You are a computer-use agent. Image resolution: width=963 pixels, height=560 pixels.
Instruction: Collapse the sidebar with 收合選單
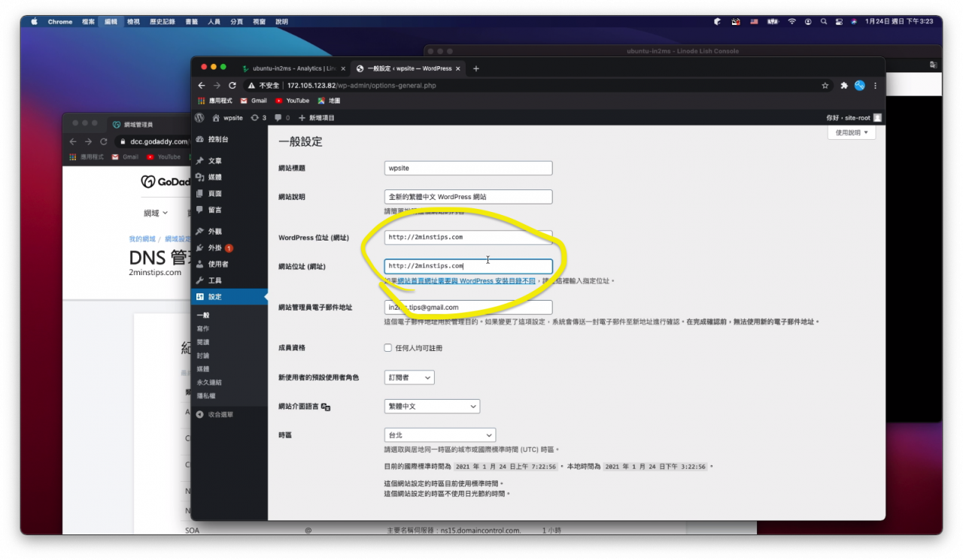point(214,414)
